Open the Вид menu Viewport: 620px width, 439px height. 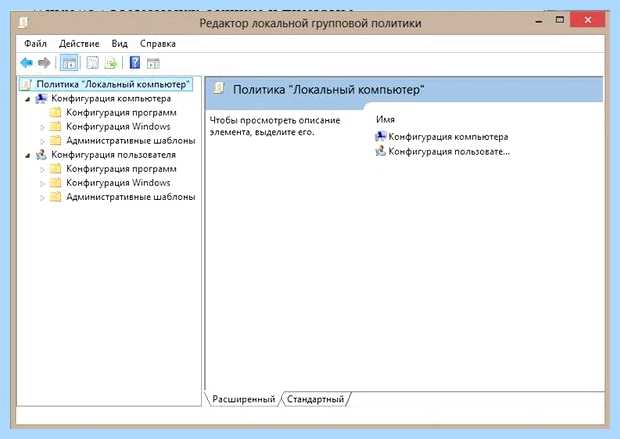point(119,44)
